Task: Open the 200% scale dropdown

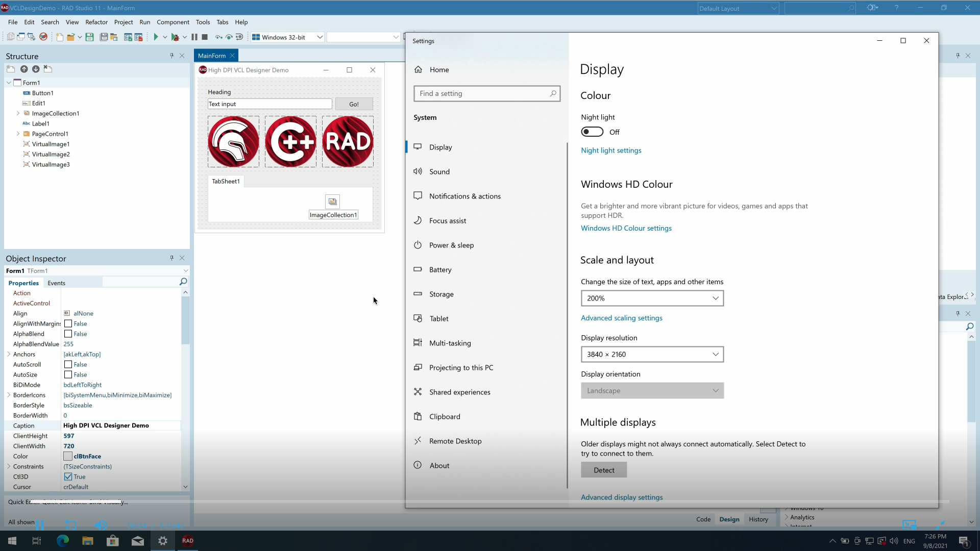Action: coord(652,298)
